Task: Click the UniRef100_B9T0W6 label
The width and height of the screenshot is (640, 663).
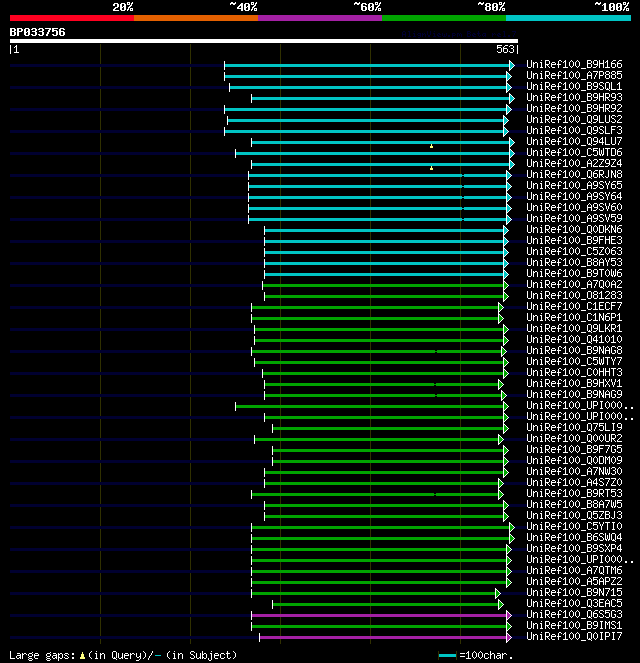Action: 574,273
